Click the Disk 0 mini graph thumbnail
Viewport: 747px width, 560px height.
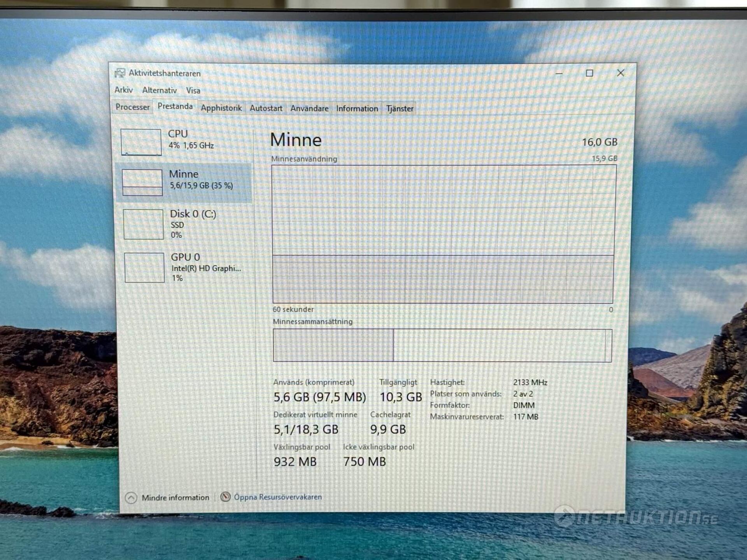[144, 224]
